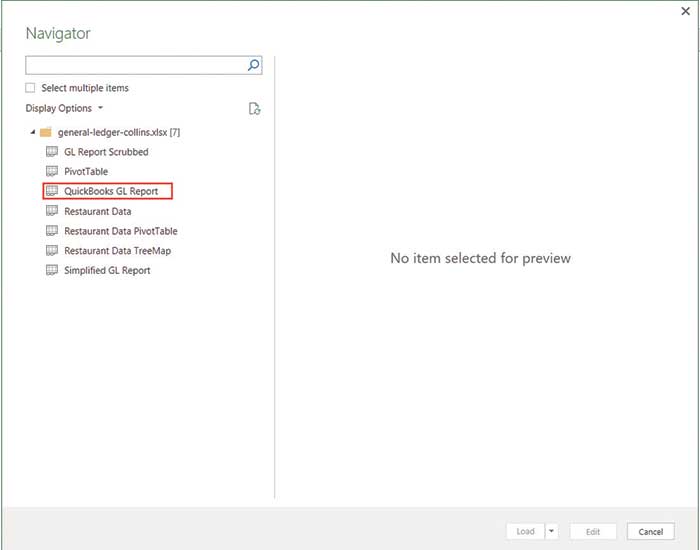Click the search magnifier icon
700x550 pixels.
254,65
